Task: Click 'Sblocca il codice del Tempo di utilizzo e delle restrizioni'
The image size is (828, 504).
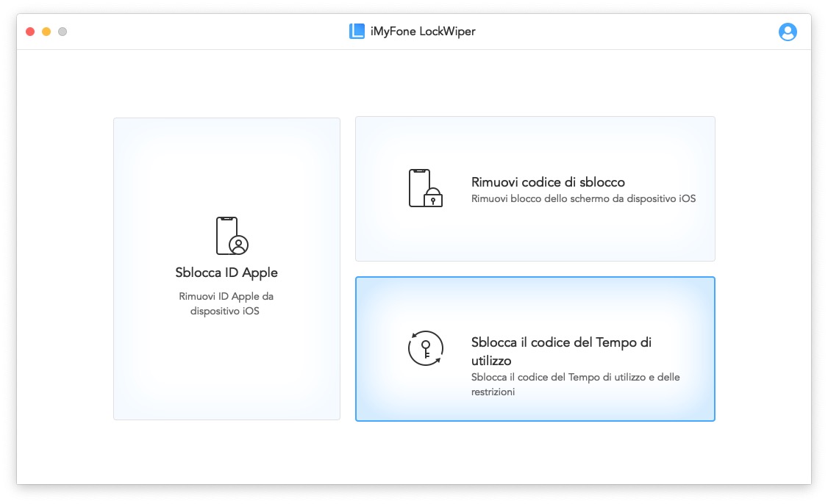Action: pyautogui.click(x=576, y=384)
